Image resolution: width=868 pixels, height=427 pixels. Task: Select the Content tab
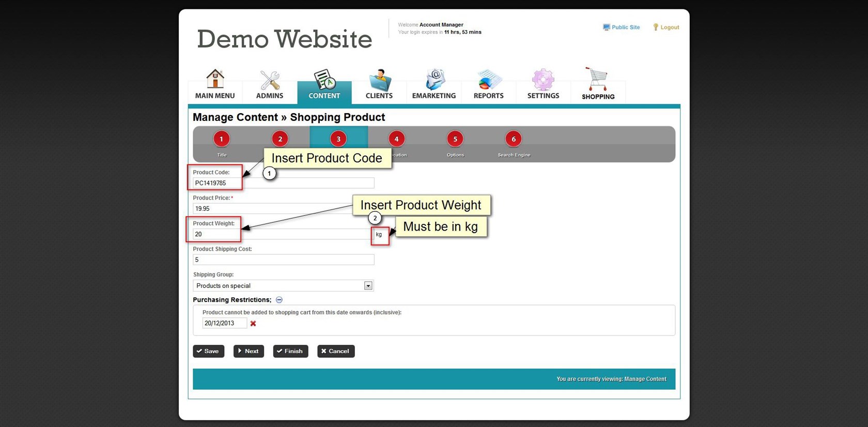tap(324, 85)
